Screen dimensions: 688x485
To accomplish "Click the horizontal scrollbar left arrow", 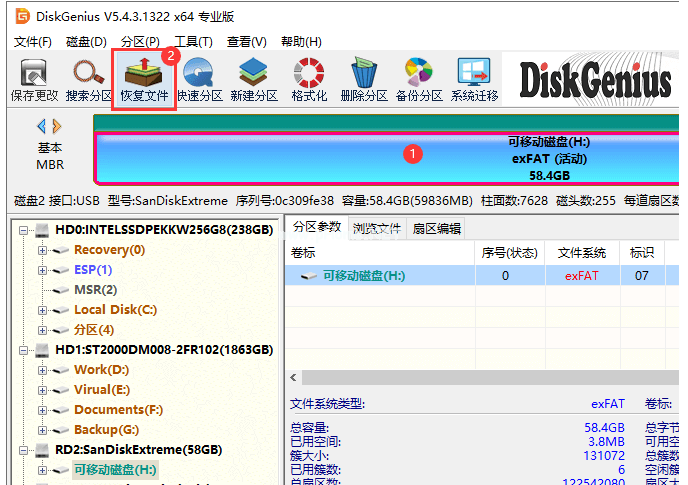I will [295, 378].
